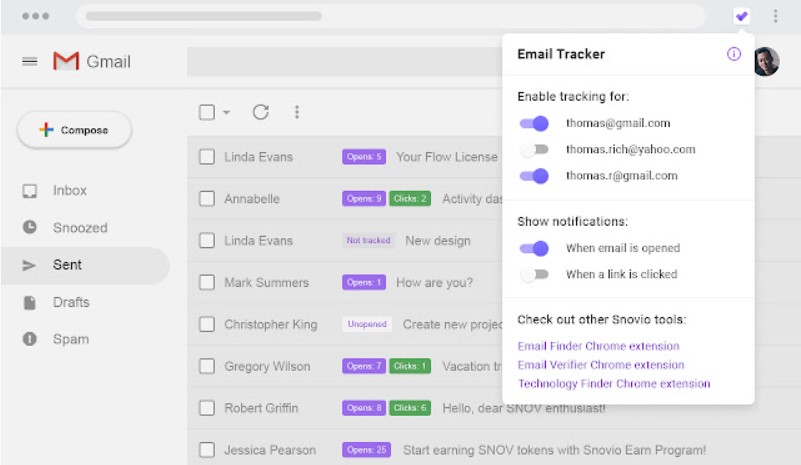Enable tracking for thomas.rich@yahoo.com
Screen dimensions: 801x465
[534, 149]
